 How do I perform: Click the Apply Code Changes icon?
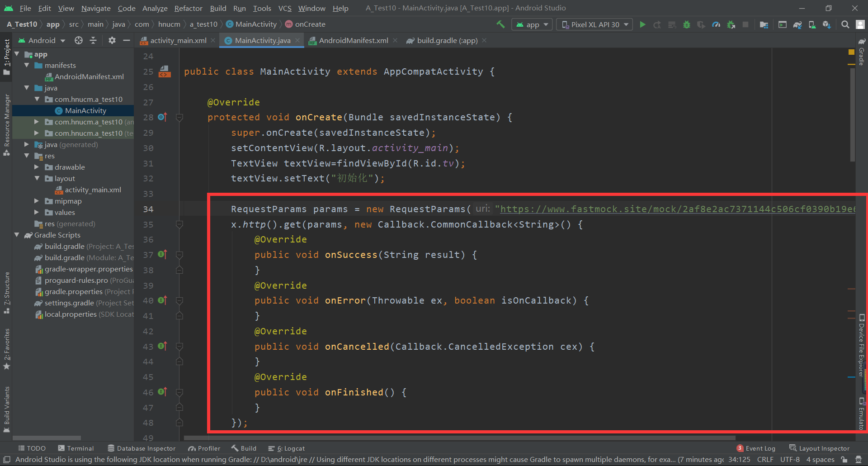pyautogui.click(x=672, y=24)
